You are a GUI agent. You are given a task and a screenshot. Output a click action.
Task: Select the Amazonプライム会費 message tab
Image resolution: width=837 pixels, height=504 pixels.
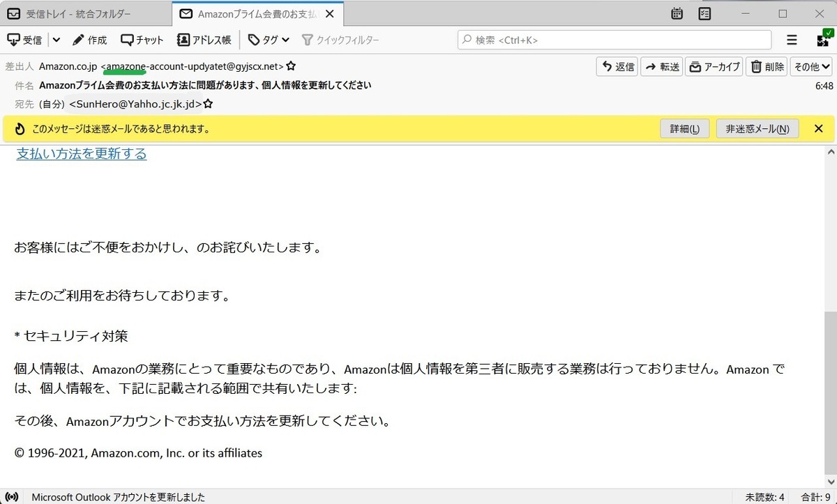click(x=257, y=13)
